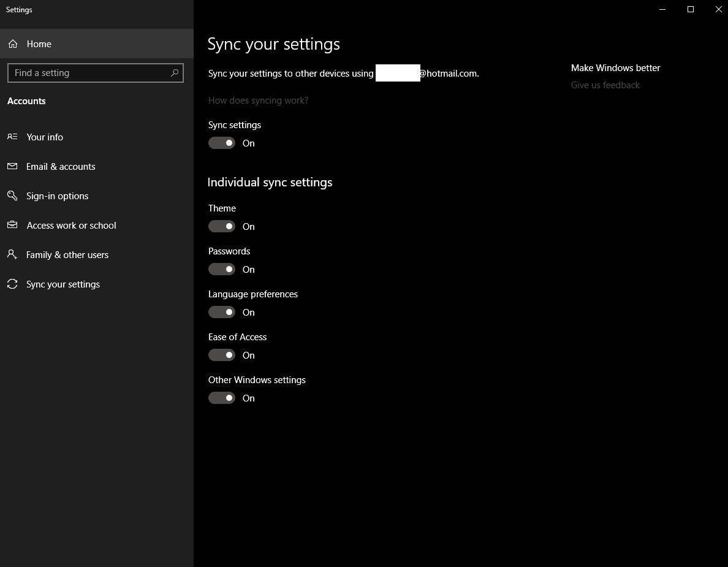Screen dimensions: 728x567
Task: Click the Sign-in options key icon
Action: (12, 196)
